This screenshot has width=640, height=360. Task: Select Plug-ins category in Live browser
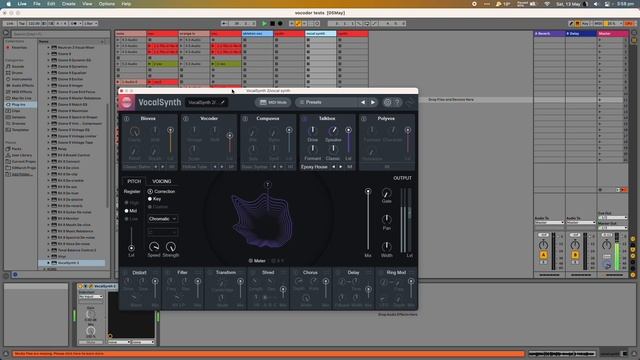coord(19,104)
